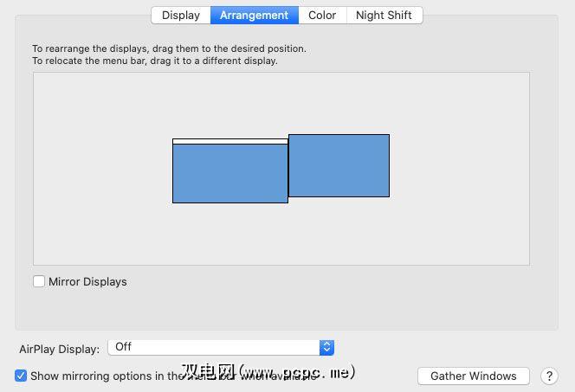
Task: Open the help question mark button
Action: [x=549, y=376]
